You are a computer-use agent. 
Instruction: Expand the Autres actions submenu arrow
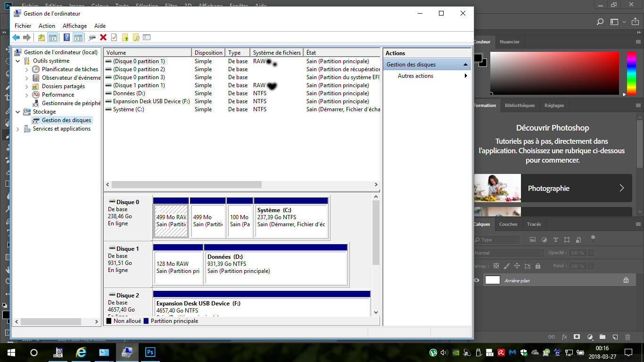pos(466,76)
